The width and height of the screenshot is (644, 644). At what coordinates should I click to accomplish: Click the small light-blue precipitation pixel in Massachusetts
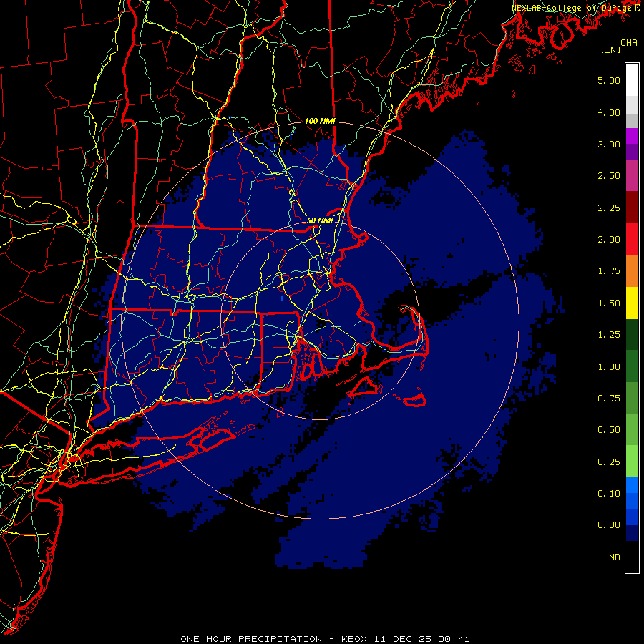point(282,298)
